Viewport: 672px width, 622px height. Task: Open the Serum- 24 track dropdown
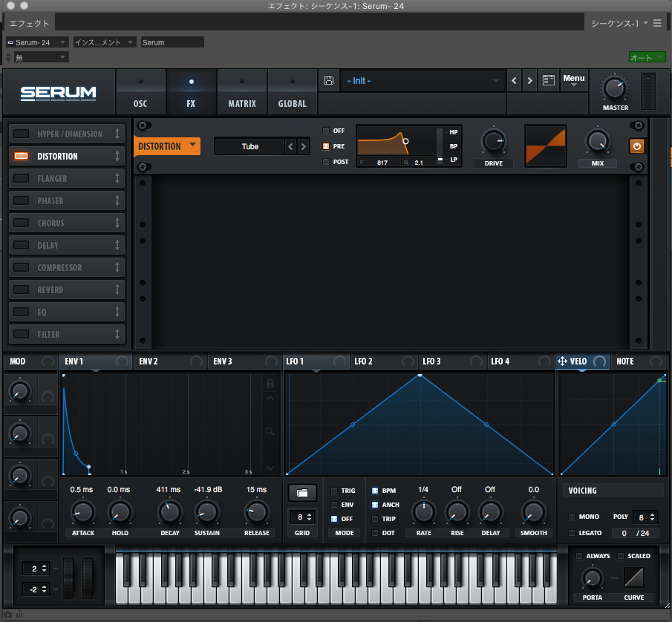(x=37, y=42)
